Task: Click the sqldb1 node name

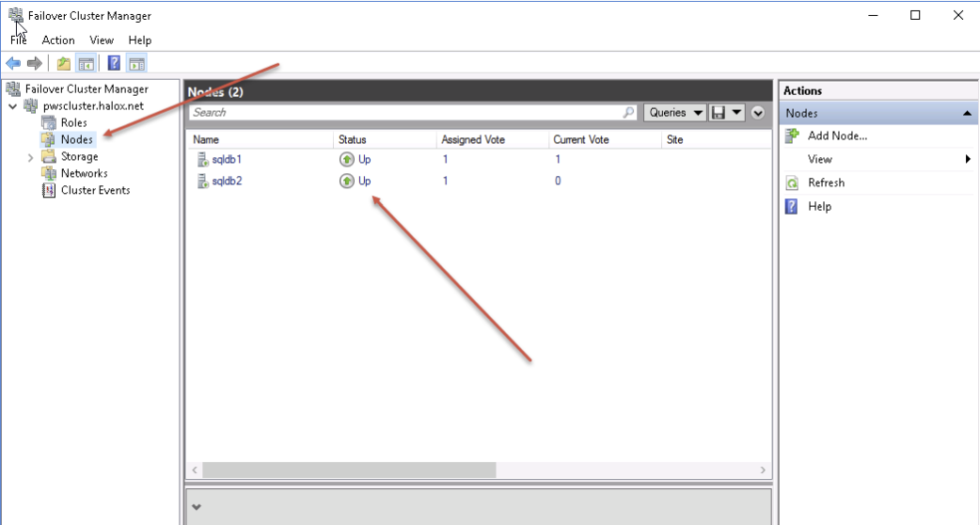Action: [227, 159]
